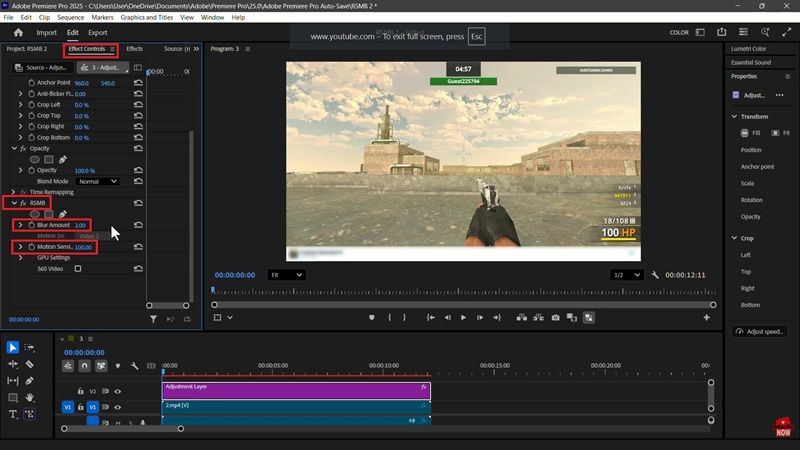Open the 1/2 playback resolution dropdown

pyautogui.click(x=627, y=275)
